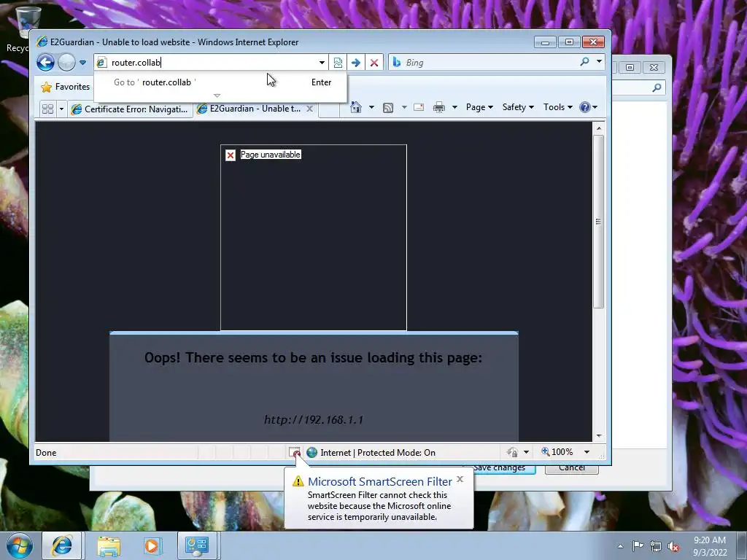Image resolution: width=747 pixels, height=560 pixels.
Task: Launch Windows Media Player from taskbar
Action: click(x=152, y=545)
